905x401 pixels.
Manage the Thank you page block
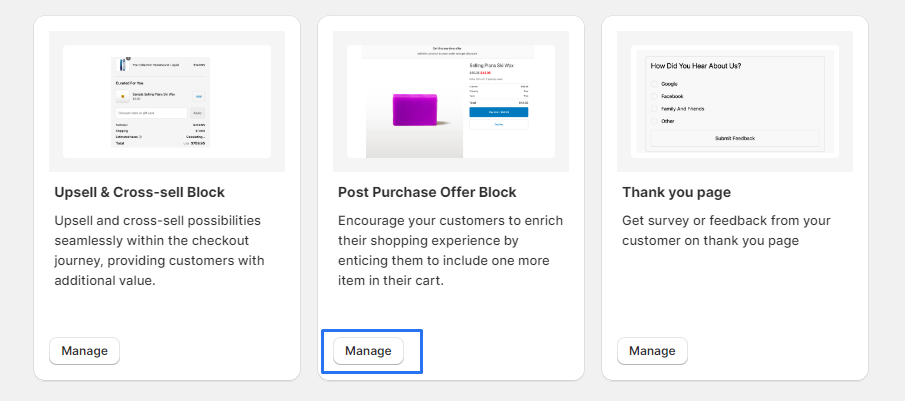pyautogui.click(x=652, y=351)
